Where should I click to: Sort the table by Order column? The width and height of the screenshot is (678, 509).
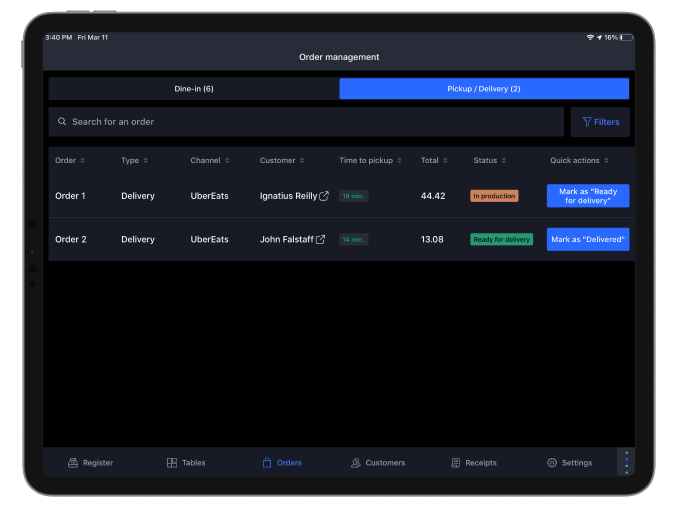(x=70, y=160)
